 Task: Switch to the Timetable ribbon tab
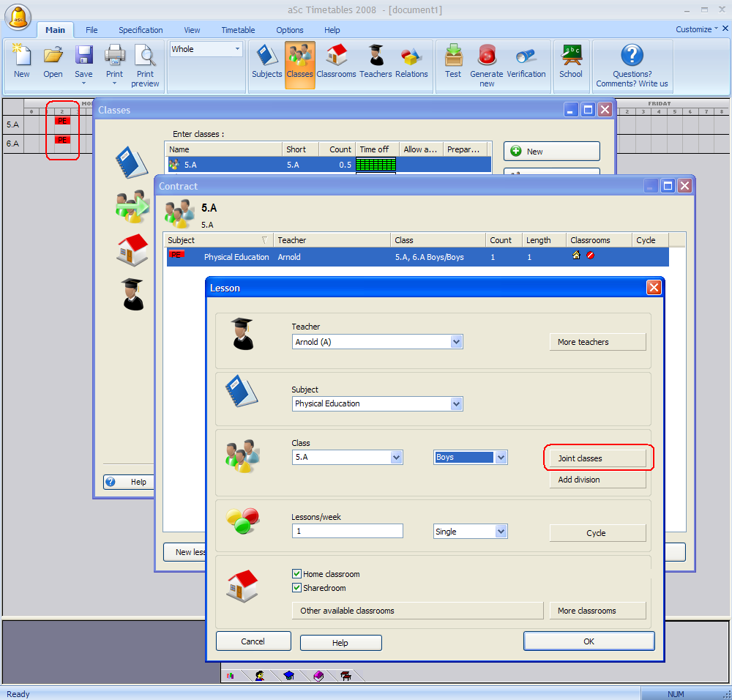pos(238,30)
